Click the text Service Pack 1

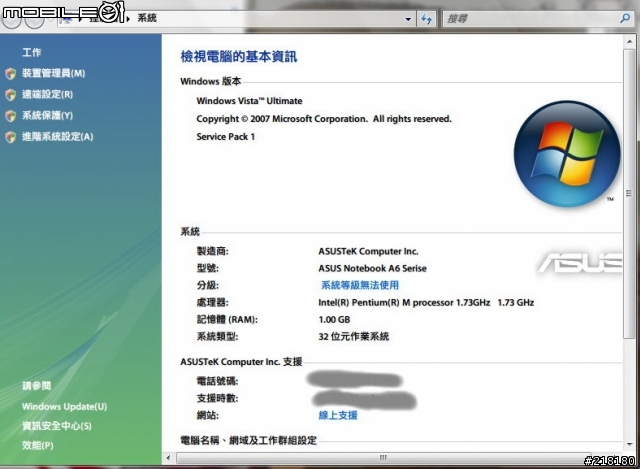[x=226, y=137]
